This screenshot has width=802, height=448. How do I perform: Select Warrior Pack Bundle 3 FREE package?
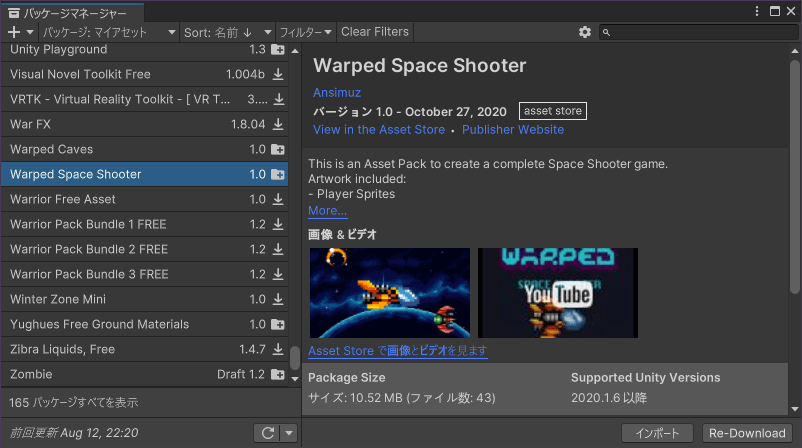pos(145,274)
